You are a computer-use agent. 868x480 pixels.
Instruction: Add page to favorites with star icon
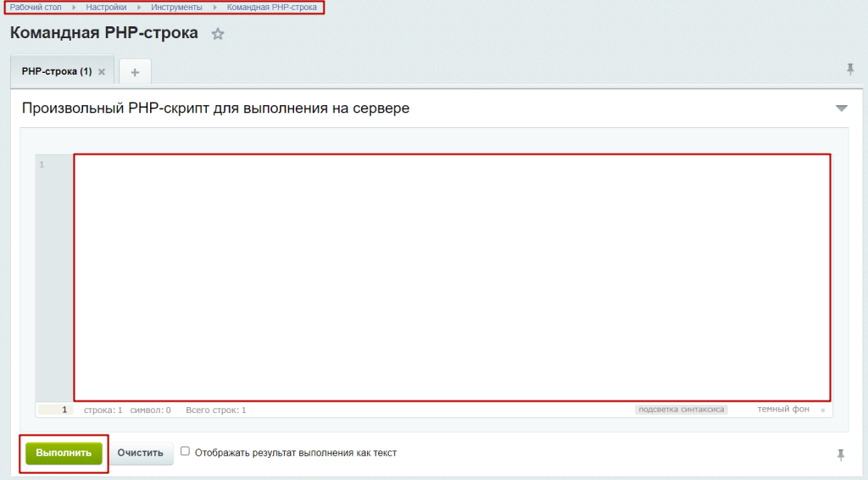click(218, 35)
